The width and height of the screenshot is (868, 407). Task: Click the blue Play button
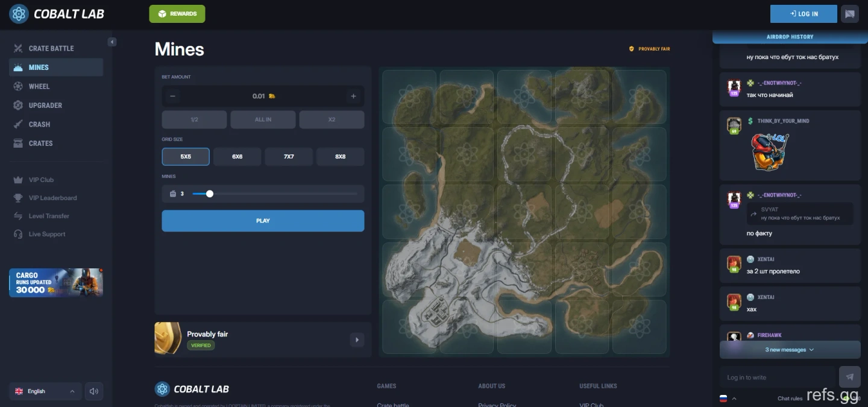pos(263,221)
